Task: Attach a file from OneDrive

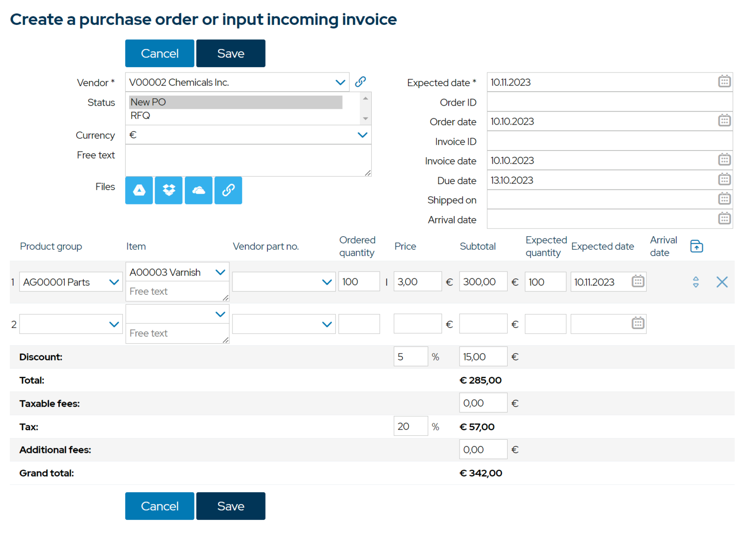Action: coord(198,190)
